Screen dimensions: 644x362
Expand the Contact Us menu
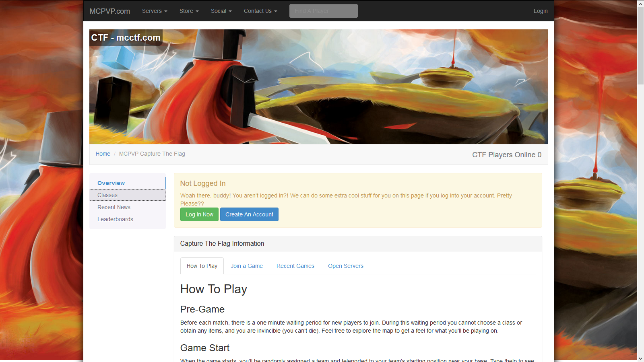tap(260, 11)
